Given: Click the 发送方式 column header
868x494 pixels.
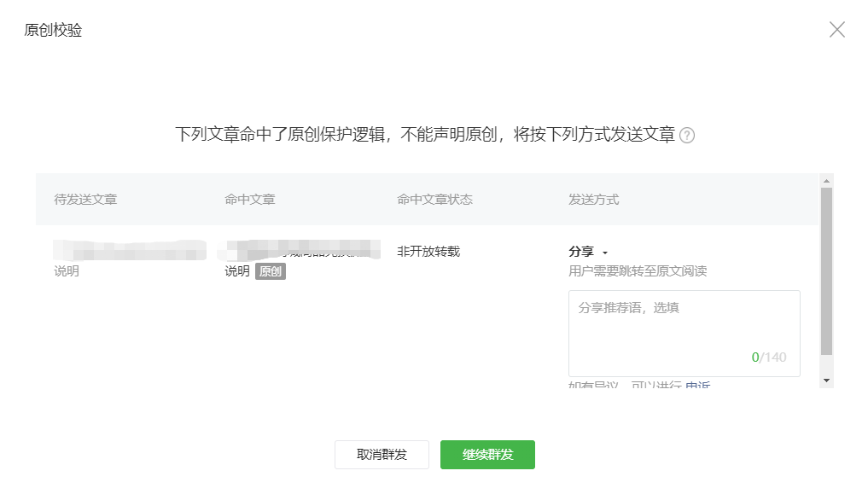Looking at the screenshot, I should (593, 200).
